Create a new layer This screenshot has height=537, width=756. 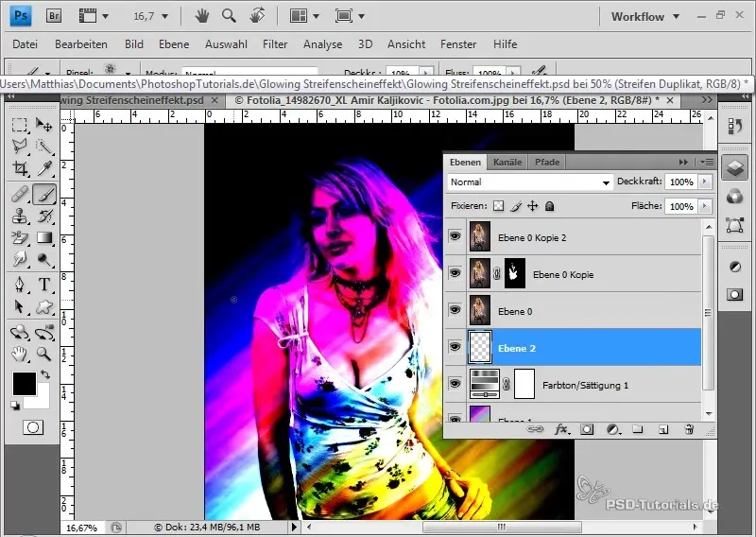(663, 429)
